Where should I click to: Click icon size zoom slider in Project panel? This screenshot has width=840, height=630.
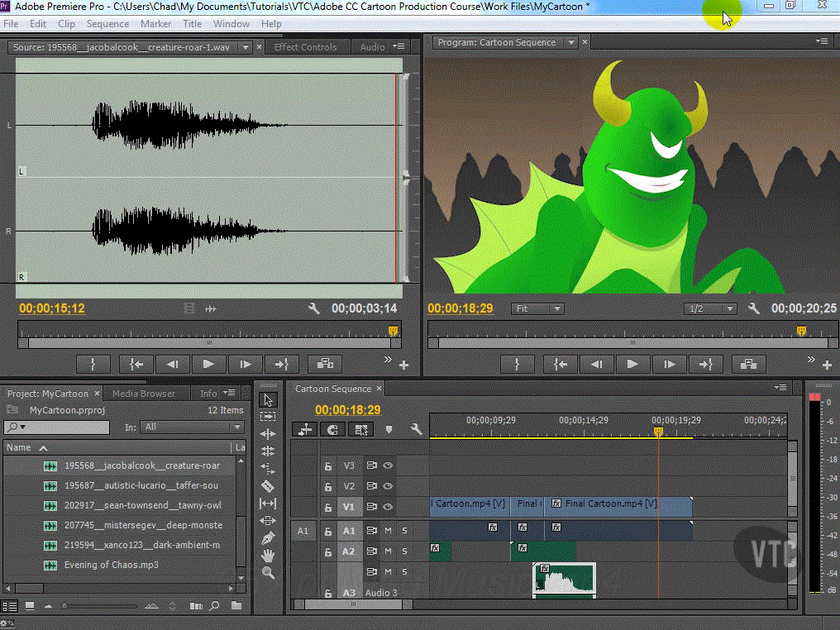click(99, 606)
